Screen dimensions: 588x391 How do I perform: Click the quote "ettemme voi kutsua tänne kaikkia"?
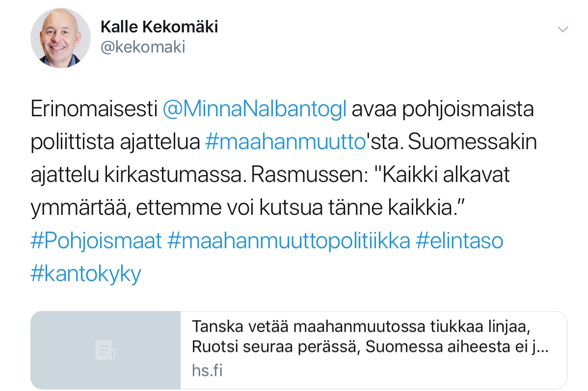(x=300, y=209)
